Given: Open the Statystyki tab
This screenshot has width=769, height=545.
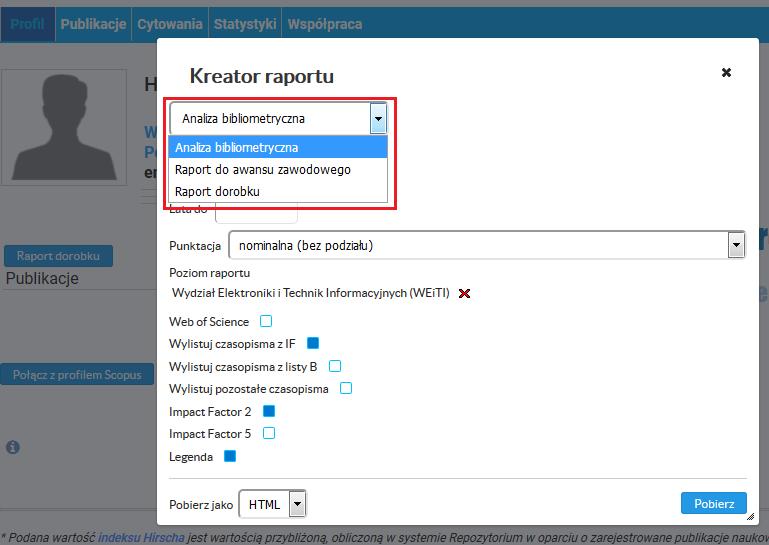Looking at the screenshot, I should [x=245, y=24].
